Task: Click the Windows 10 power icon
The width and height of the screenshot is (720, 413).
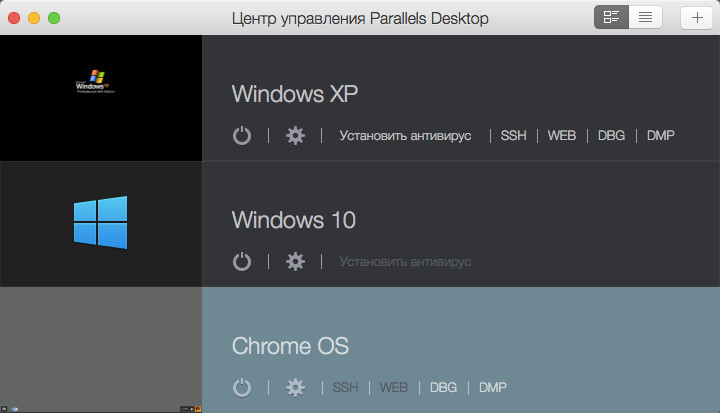Action: coord(242,262)
